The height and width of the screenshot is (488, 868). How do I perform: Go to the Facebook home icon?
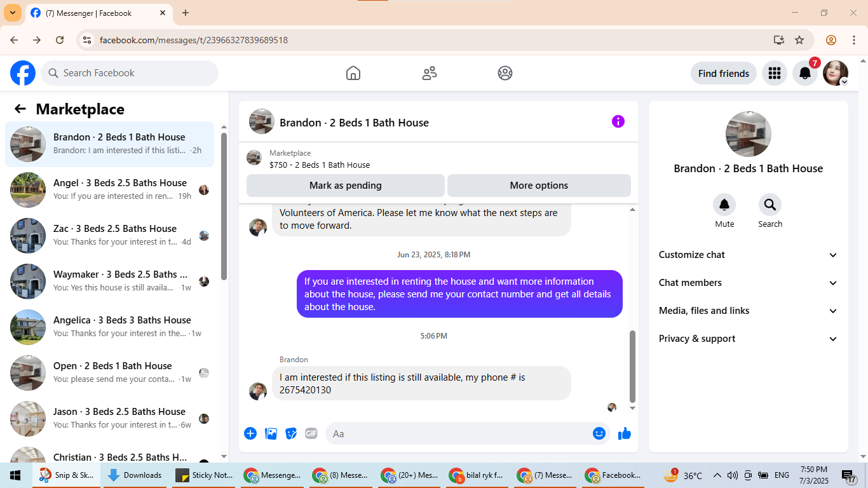click(353, 73)
